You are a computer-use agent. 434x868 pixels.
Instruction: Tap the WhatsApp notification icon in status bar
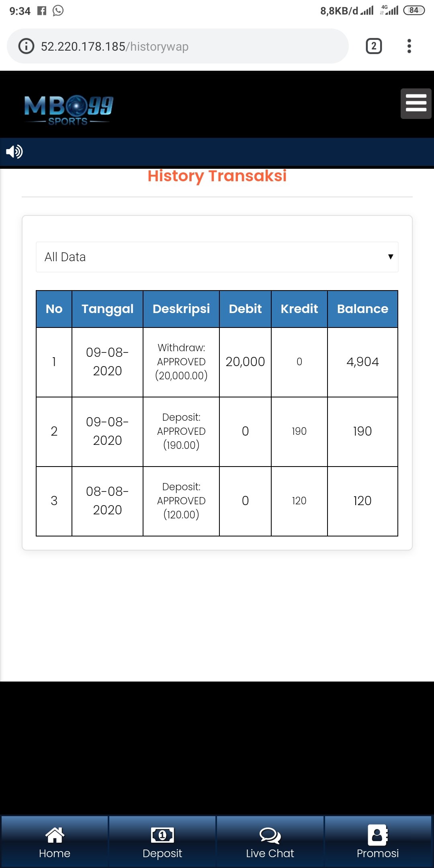coord(58,11)
